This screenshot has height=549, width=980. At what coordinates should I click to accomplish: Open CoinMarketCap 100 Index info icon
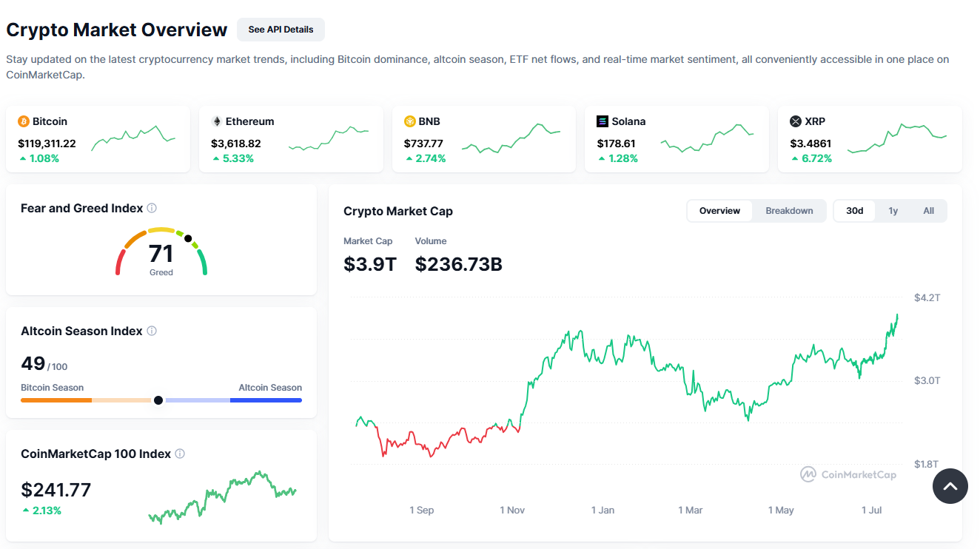click(180, 454)
